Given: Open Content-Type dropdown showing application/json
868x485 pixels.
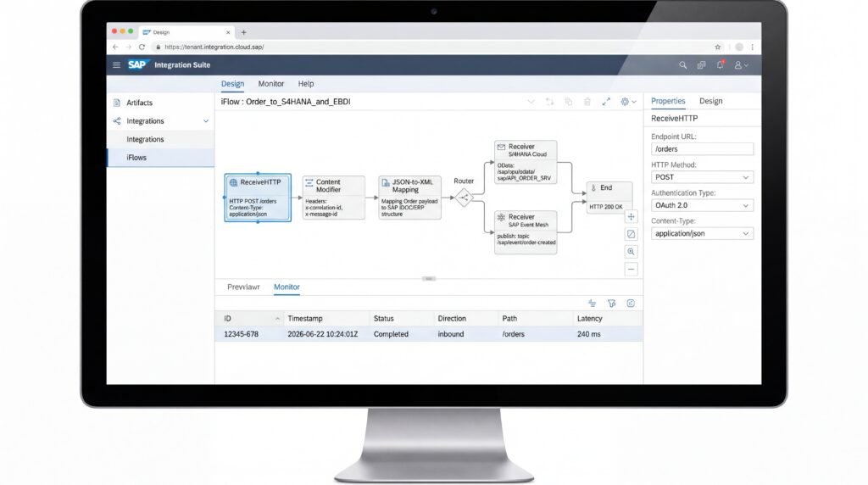Looking at the screenshot, I should [702, 234].
